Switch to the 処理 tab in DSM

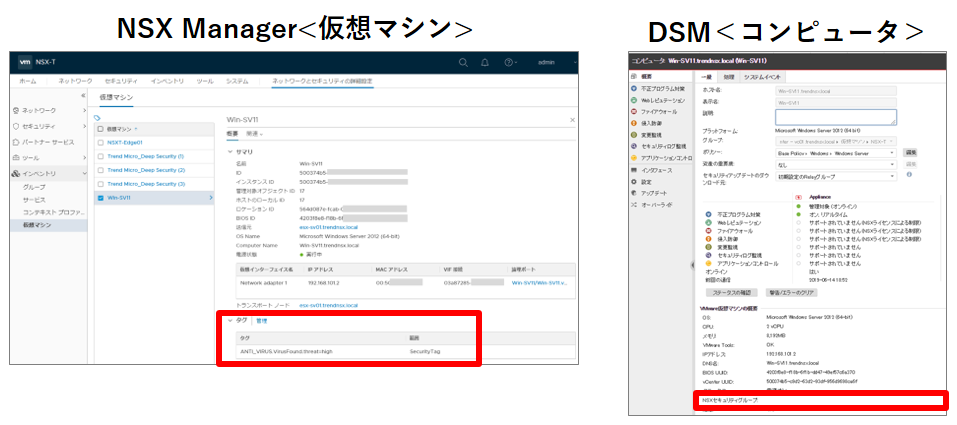click(729, 77)
